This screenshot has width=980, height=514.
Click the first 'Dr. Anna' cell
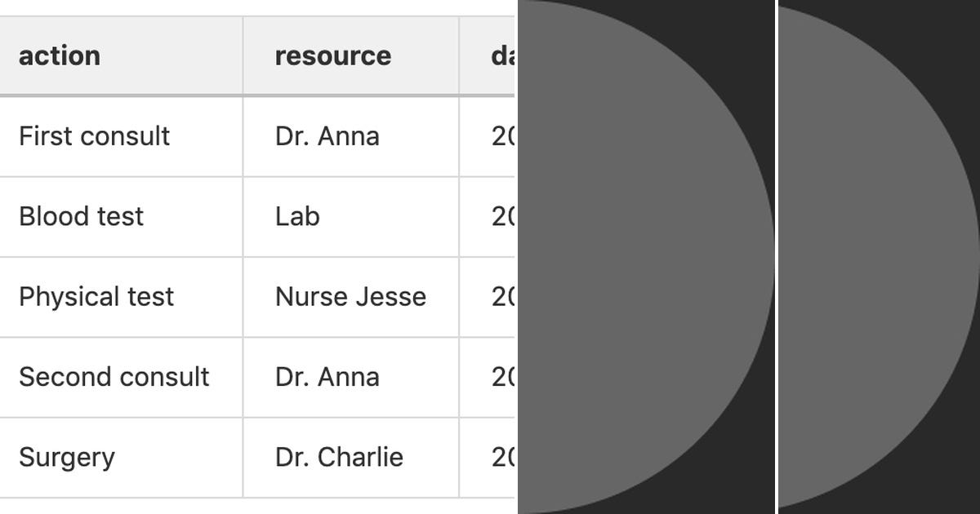point(351,136)
